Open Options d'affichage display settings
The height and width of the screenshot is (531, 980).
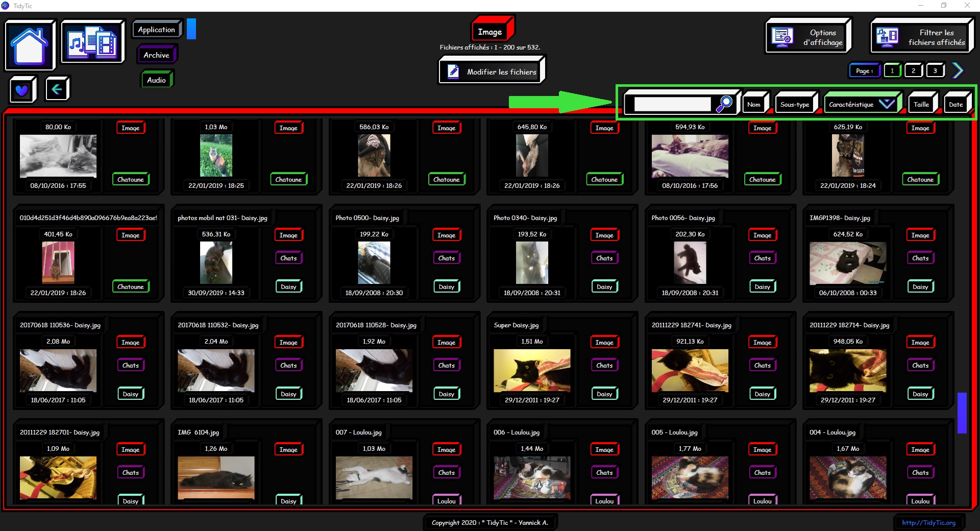click(x=808, y=36)
